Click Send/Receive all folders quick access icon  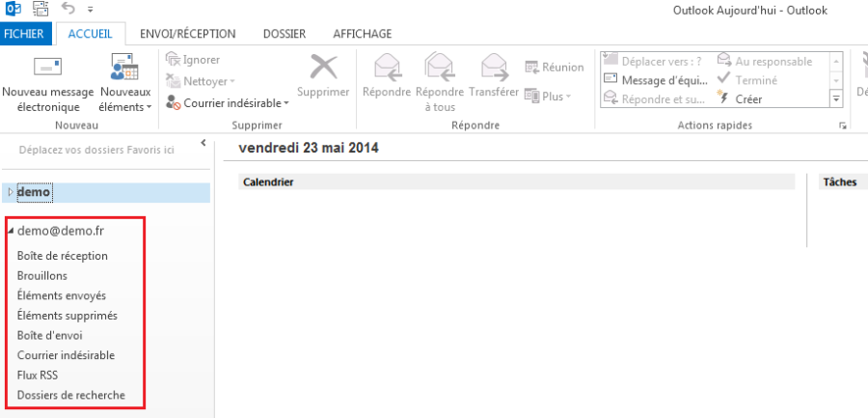(41, 9)
